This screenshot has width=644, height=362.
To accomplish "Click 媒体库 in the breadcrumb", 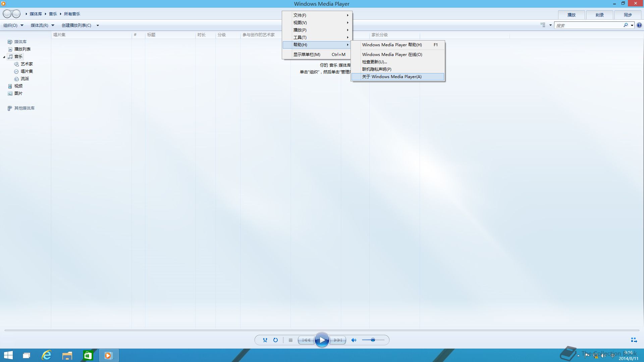I will (x=36, y=14).
